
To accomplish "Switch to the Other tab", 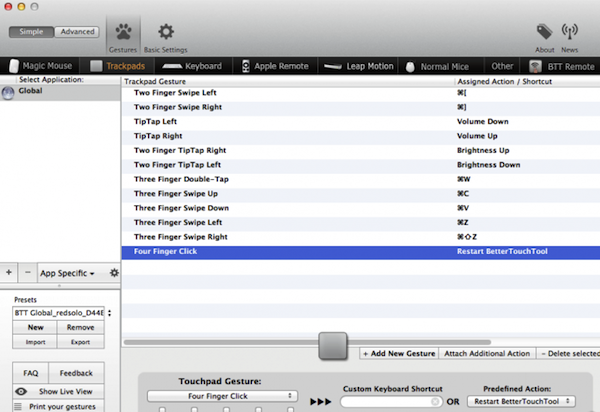I will (x=502, y=66).
